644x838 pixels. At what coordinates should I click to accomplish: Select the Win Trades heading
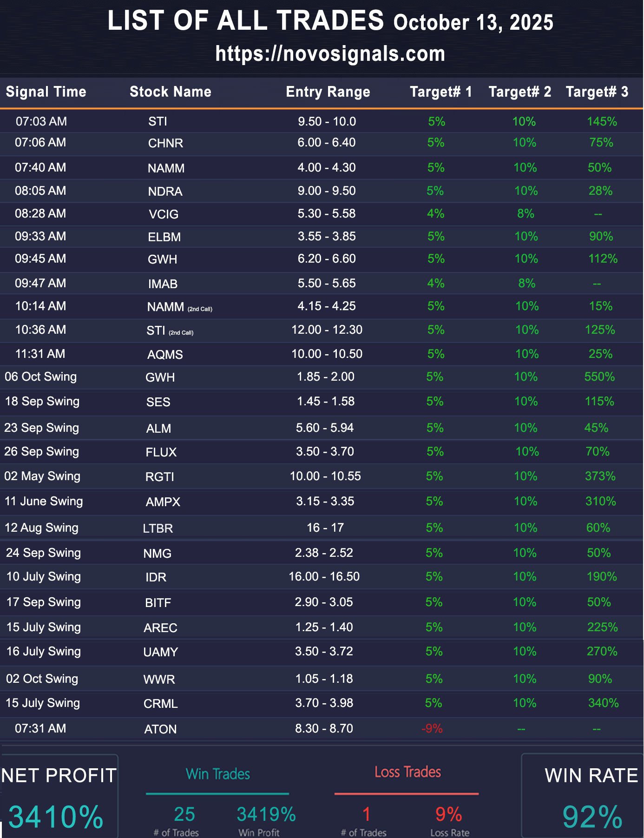click(217, 774)
